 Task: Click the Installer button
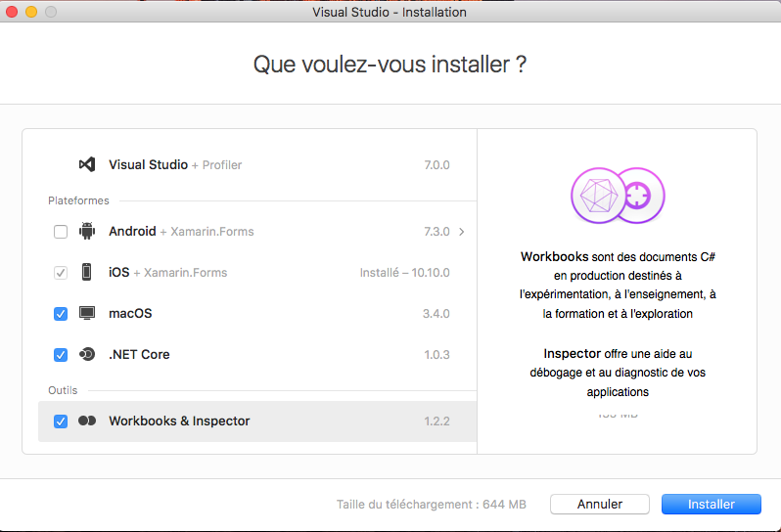(x=712, y=505)
